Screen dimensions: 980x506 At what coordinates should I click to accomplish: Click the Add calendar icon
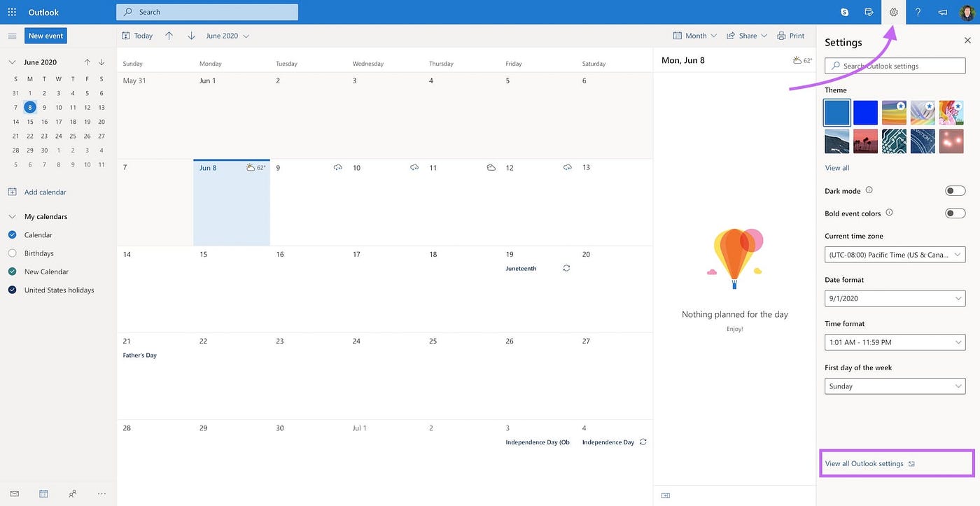pos(12,192)
